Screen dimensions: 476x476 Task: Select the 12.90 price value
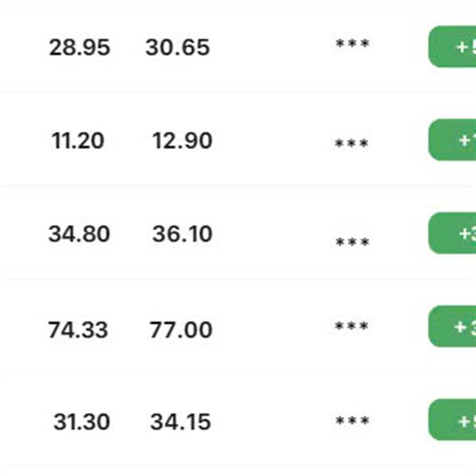[182, 141]
